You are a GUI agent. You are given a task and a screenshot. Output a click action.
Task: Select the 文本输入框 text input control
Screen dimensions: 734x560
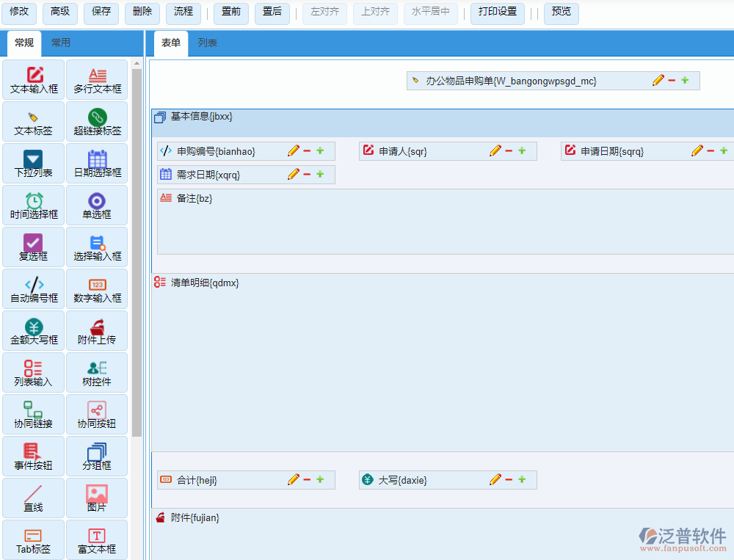click(34, 80)
